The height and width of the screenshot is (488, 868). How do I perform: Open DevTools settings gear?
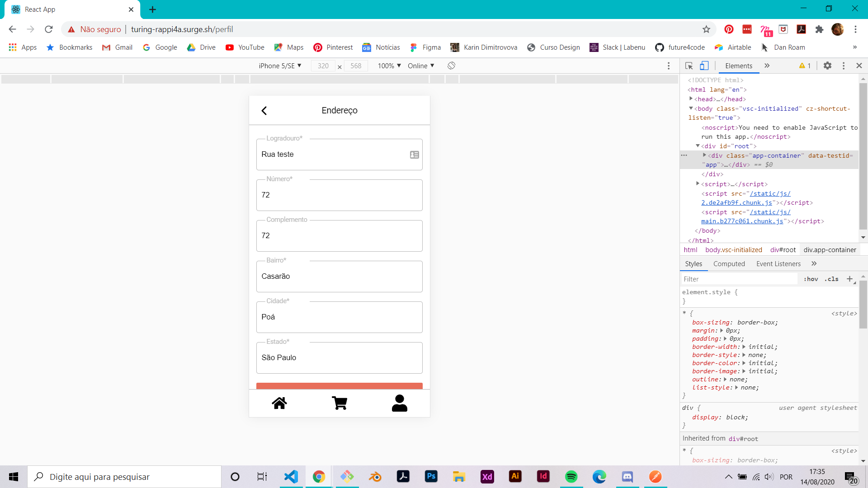827,66
